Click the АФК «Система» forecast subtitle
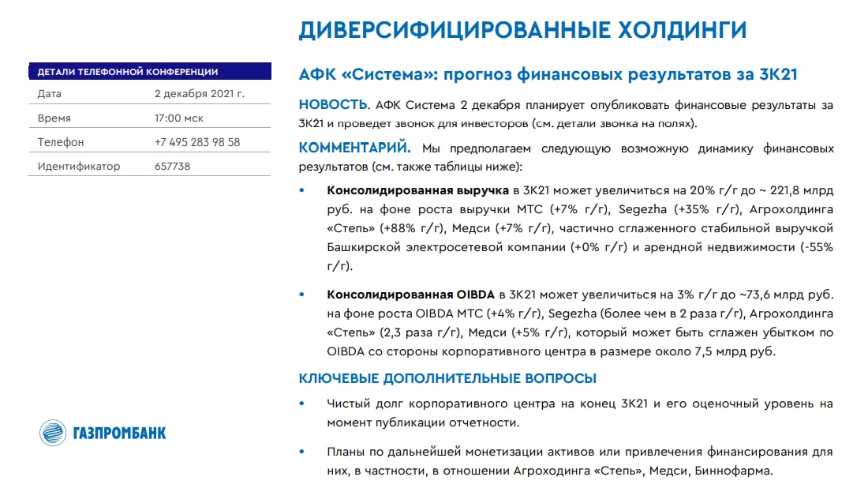The image size is (868, 488). tap(548, 74)
